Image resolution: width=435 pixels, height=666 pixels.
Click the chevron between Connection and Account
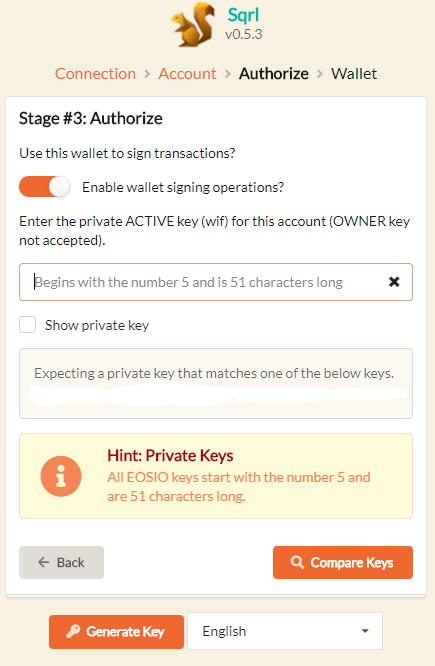147,74
